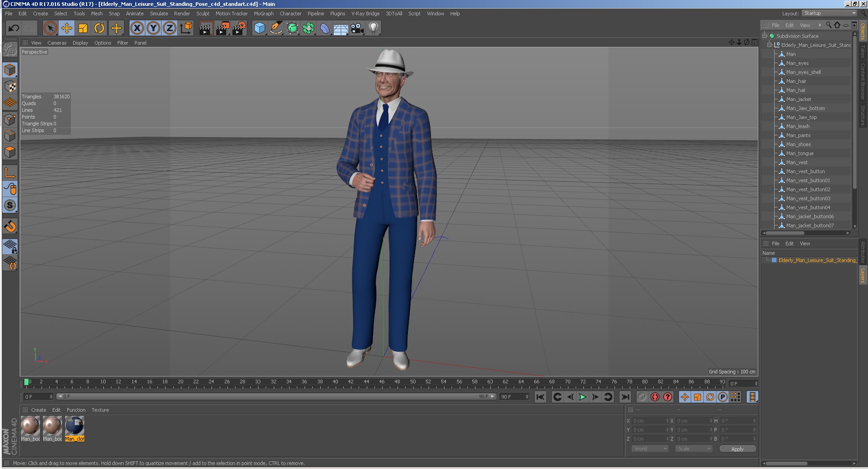The width and height of the screenshot is (868, 469).
Task: Toggle Enable Axis tool icon
Action: coord(10,173)
